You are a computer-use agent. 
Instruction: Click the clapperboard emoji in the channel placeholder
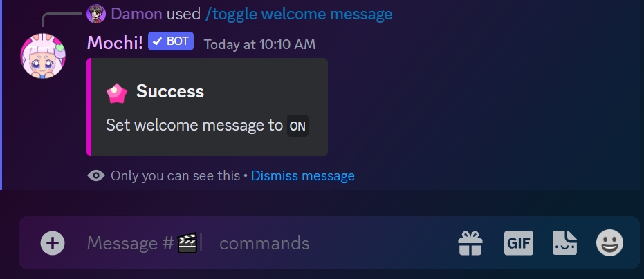click(187, 242)
